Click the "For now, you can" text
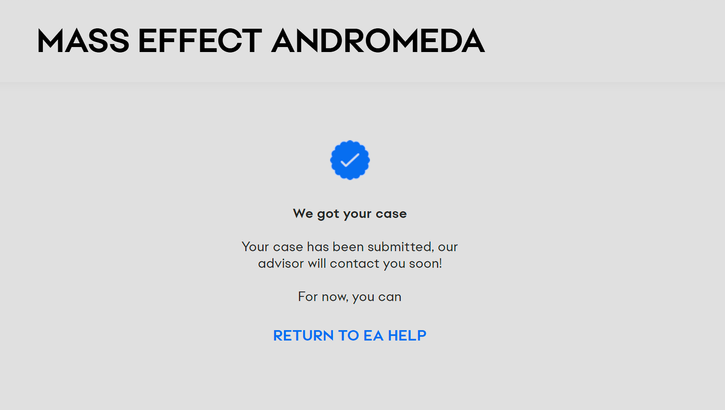 [x=350, y=297]
